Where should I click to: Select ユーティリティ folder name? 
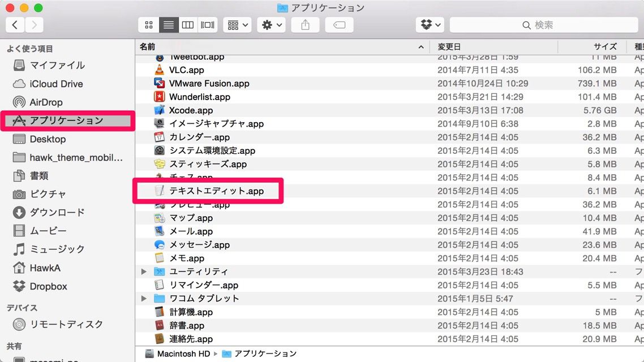pyautogui.click(x=199, y=271)
